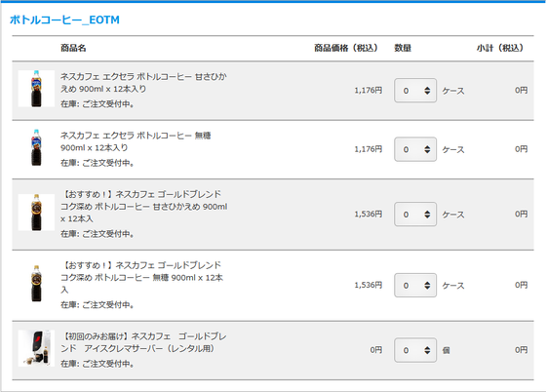
Task: Increase quantity for アイスクレマサーバー item
Action: (x=427, y=348)
